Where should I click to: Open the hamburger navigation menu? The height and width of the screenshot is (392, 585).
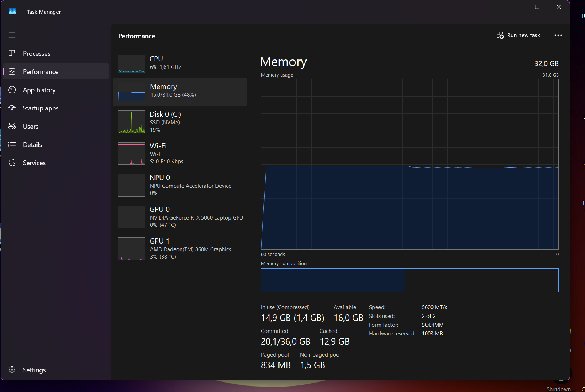[x=12, y=35]
